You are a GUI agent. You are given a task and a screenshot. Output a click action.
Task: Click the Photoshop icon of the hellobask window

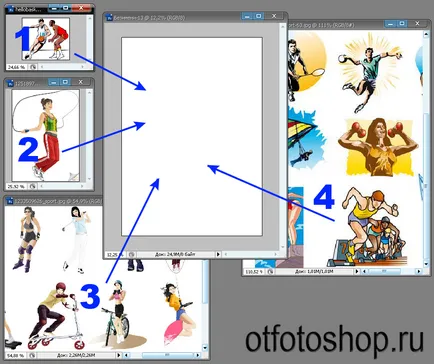click(11, 10)
